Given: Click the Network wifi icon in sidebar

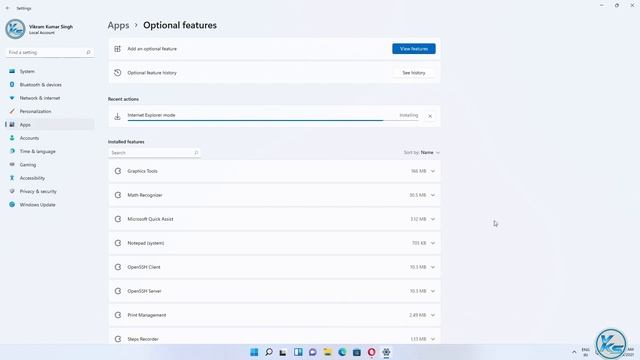Looking at the screenshot, I should 12,98.
